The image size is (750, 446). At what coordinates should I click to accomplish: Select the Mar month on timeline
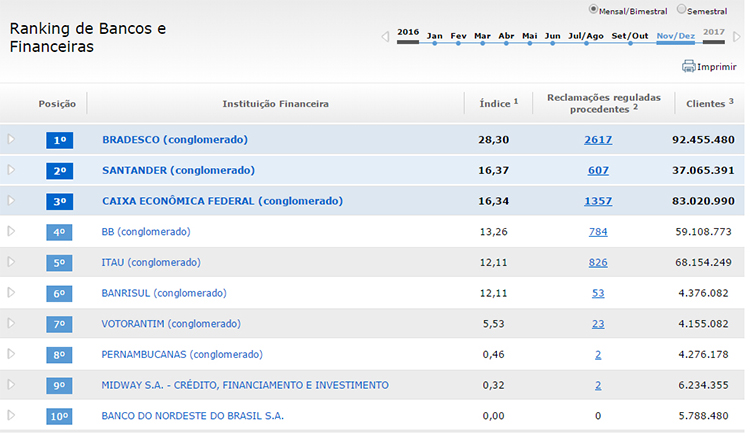click(482, 36)
